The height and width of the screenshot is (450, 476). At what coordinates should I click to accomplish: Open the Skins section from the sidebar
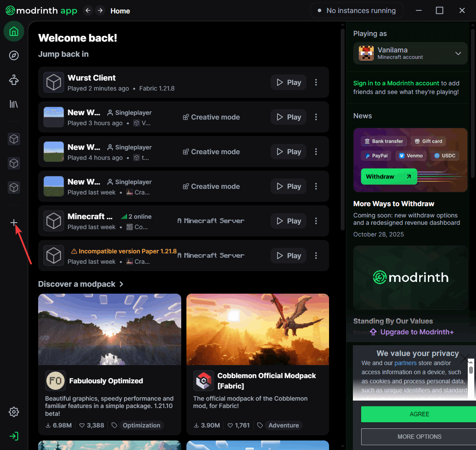13,80
